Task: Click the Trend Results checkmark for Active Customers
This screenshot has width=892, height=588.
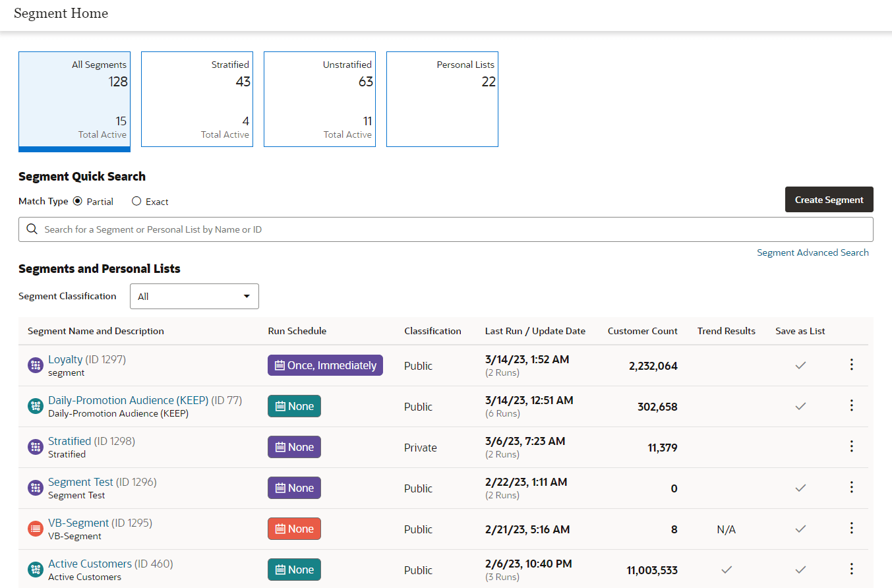Action: (x=727, y=570)
